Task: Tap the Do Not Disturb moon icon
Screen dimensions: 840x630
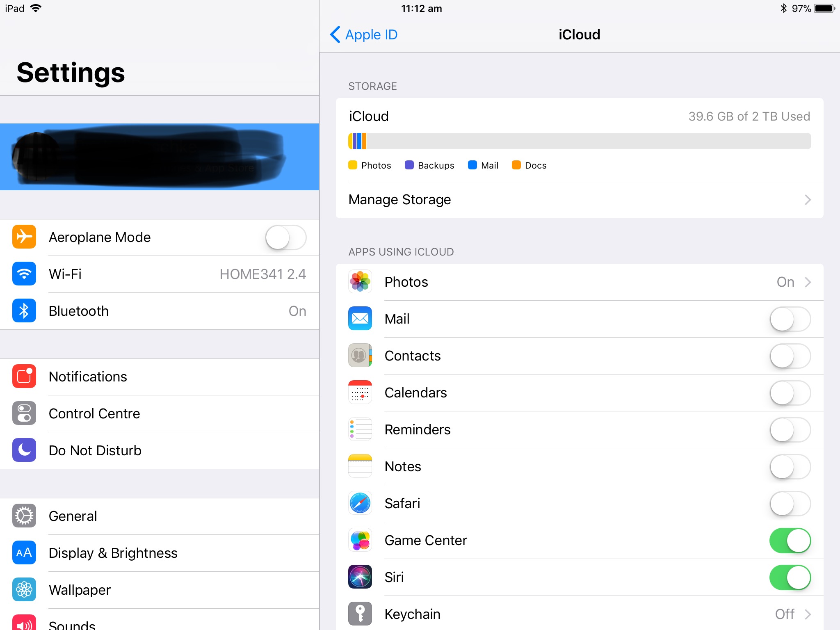Action: coord(24,450)
